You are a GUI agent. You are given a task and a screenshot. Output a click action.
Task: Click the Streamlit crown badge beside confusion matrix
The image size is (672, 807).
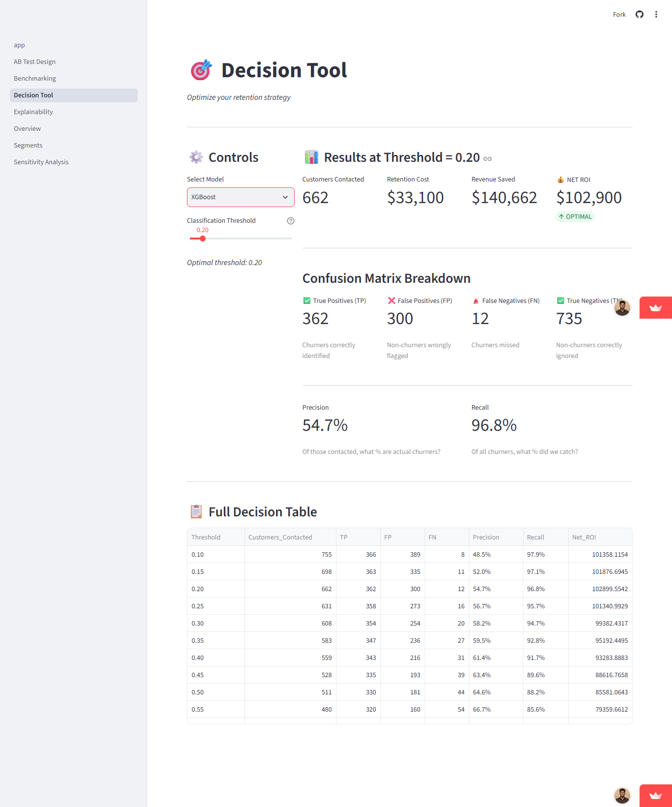656,308
